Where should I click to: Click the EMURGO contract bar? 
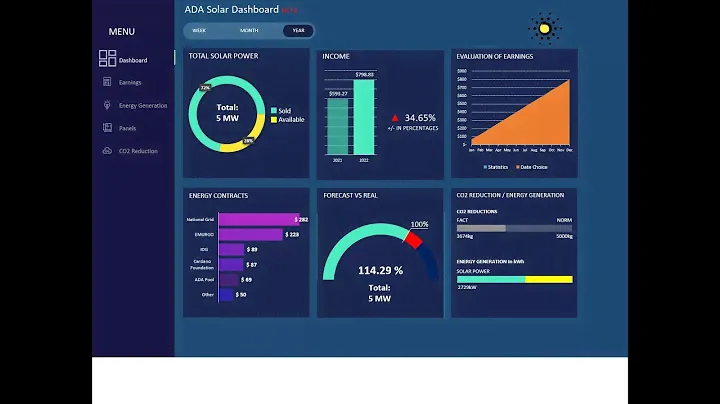[250, 234]
